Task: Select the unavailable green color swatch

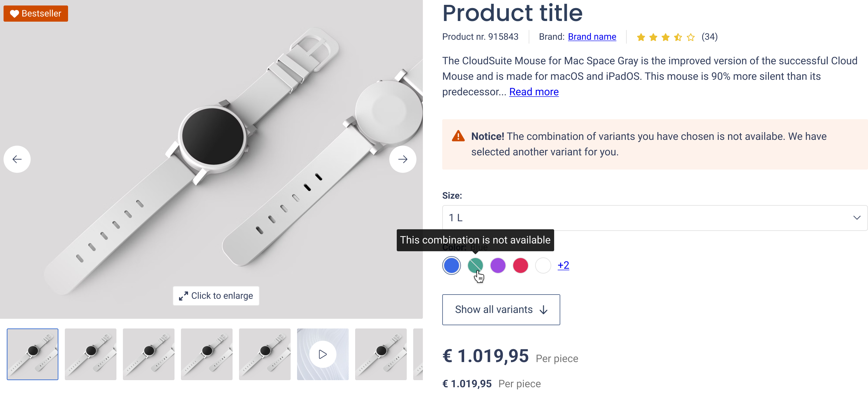Action: pyautogui.click(x=475, y=265)
